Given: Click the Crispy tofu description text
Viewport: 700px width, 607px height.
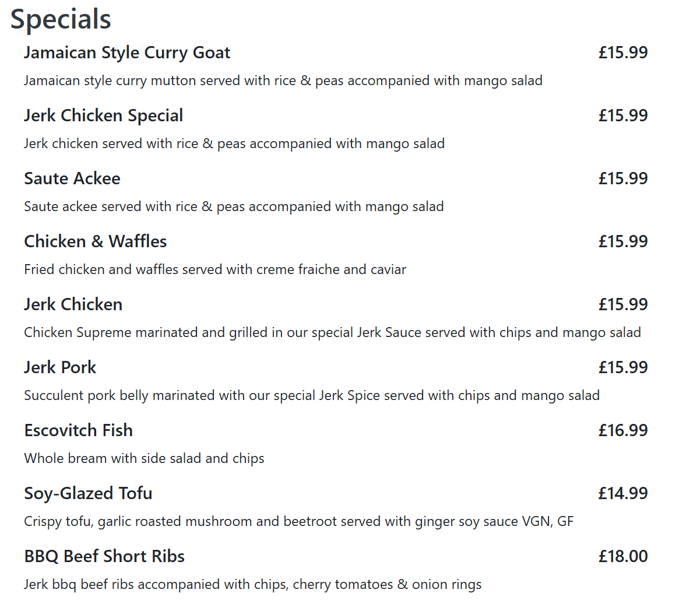Looking at the screenshot, I should (298, 521).
